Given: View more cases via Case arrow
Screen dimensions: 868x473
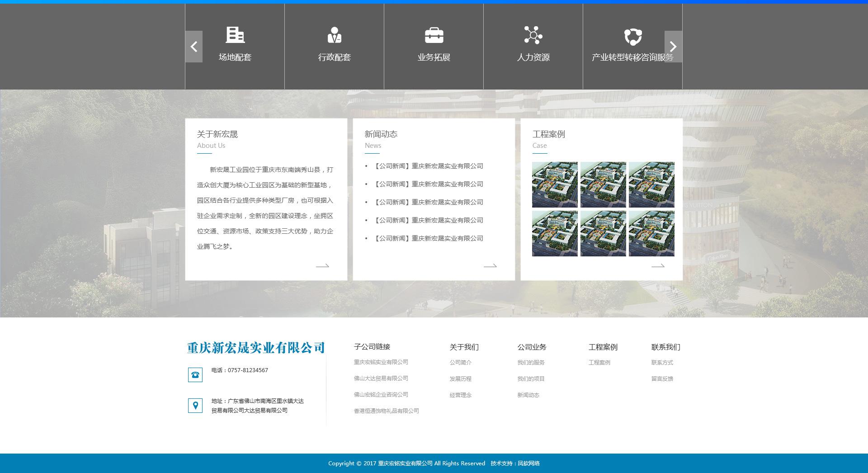Looking at the screenshot, I should click(x=658, y=266).
